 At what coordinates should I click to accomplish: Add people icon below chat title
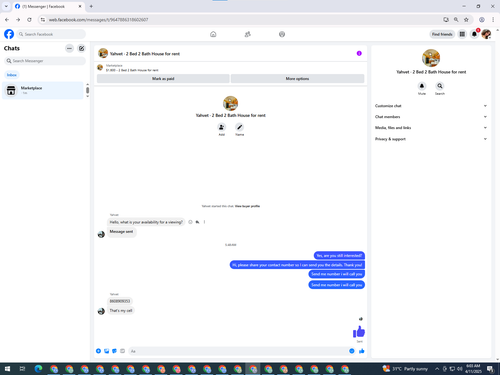tap(221, 127)
